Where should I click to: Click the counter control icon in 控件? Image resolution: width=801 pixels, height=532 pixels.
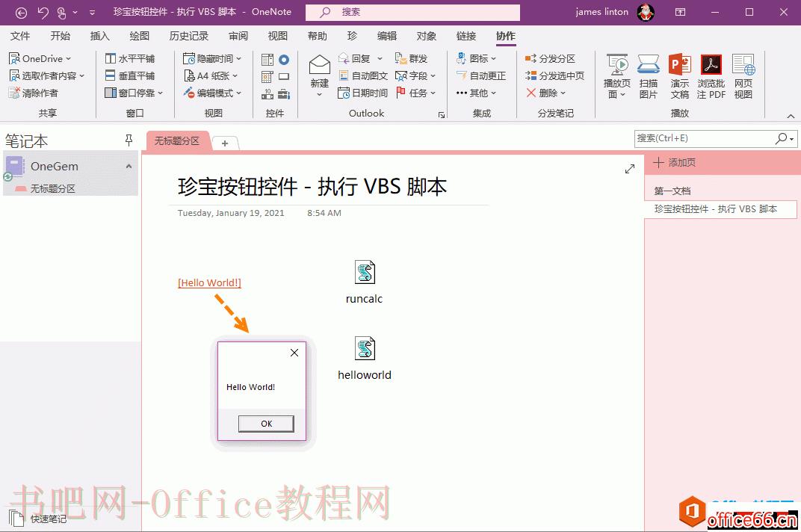point(267,93)
